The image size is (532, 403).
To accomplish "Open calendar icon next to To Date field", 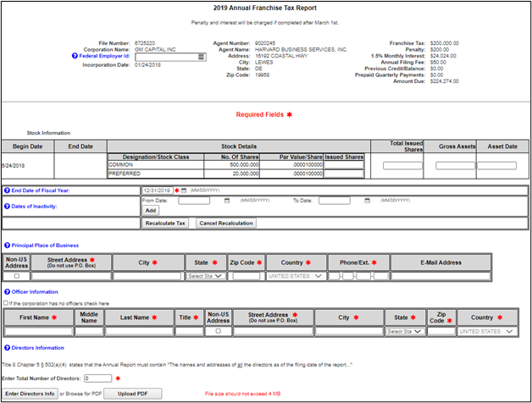I will (x=365, y=201).
